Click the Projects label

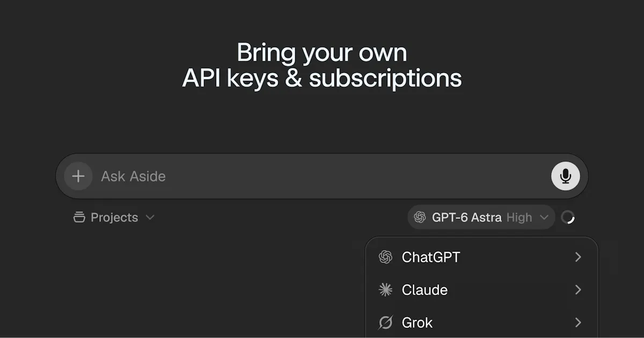pyautogui.click(x=114, y=217)
